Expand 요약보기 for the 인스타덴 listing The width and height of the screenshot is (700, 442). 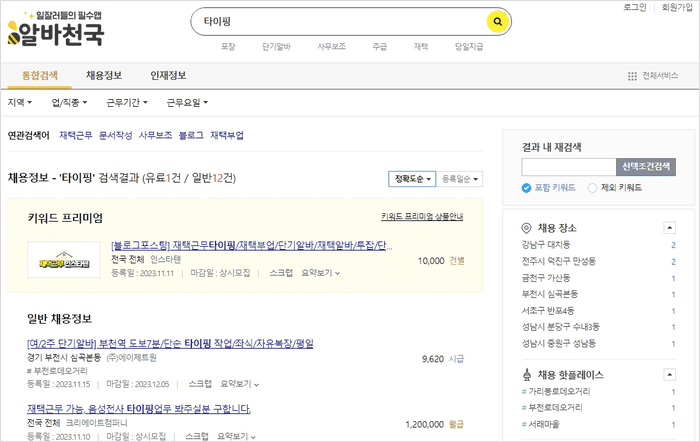321,273
